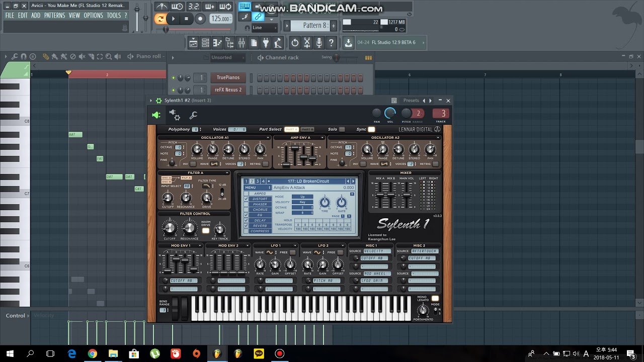644x362 pixels.
Task: Select the pencil draw tool in piano roll
Action: point(45,57)
